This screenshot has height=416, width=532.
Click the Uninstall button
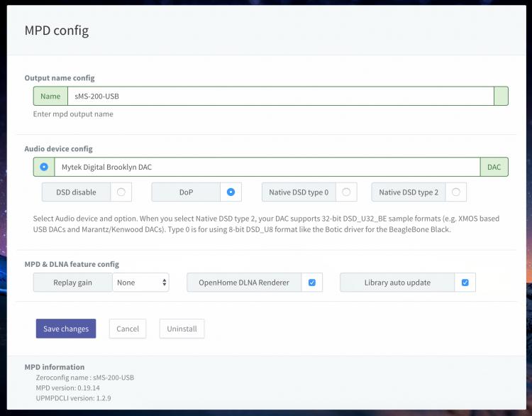pos(182,329)
